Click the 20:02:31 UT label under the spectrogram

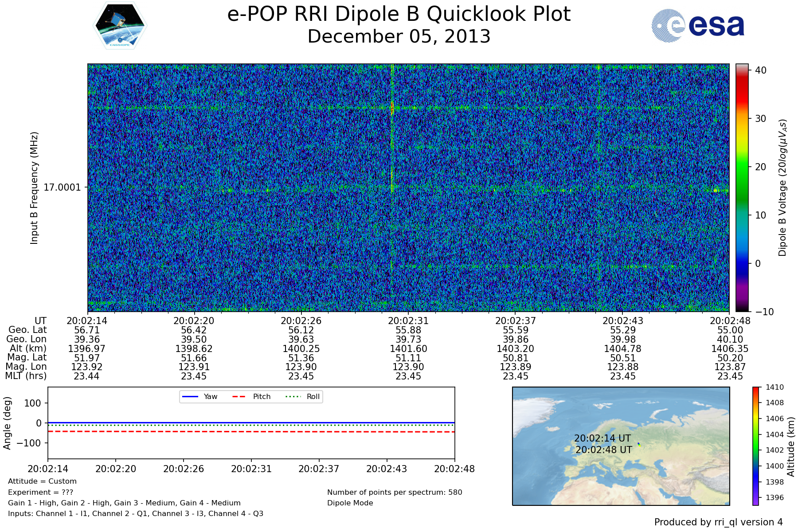pyautogui.click(x=408, y=321)
